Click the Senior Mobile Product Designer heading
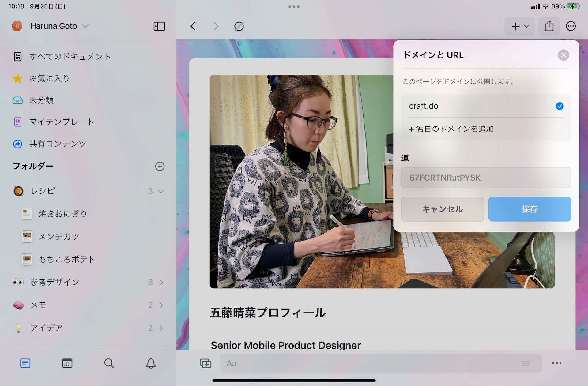 pos(286,345)
